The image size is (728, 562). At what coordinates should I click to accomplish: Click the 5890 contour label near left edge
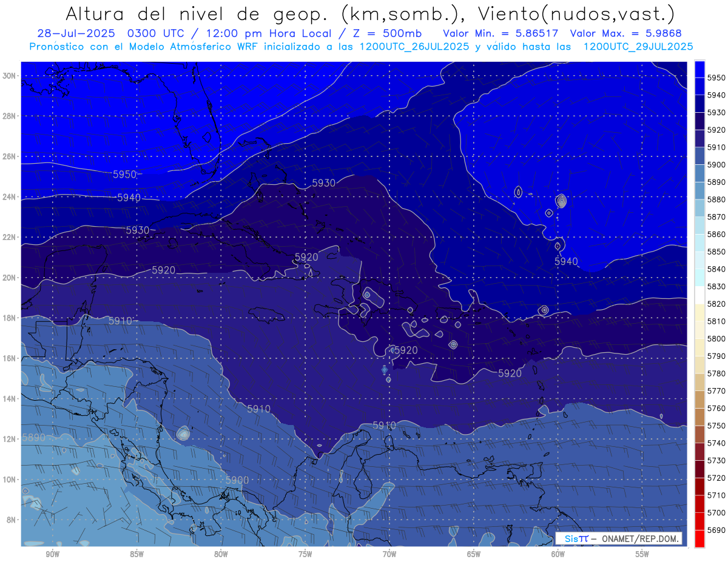33,437
